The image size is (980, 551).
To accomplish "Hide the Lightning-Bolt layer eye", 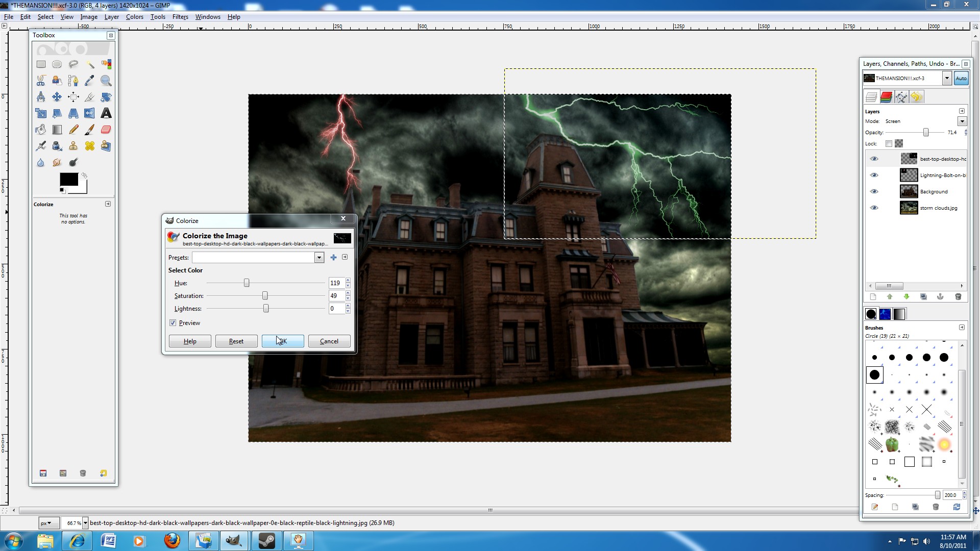I will click(874, 176).
